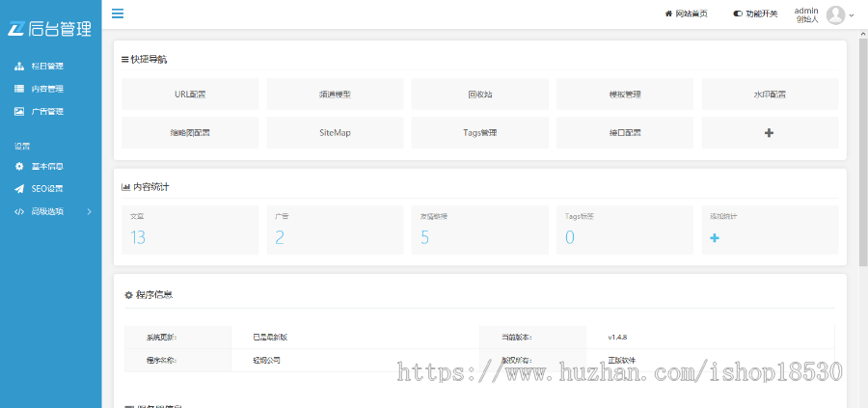Click the 当前版本 label cell

coord(532,338)
